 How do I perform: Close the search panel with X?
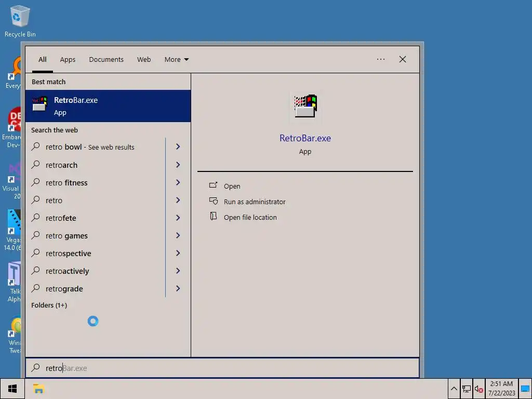point(403,59)
